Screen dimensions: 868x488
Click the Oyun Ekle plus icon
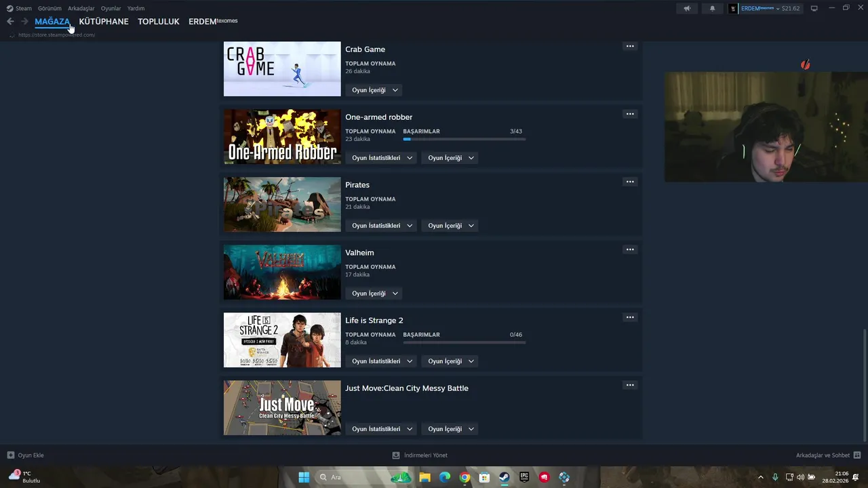[x=11, y=455]
